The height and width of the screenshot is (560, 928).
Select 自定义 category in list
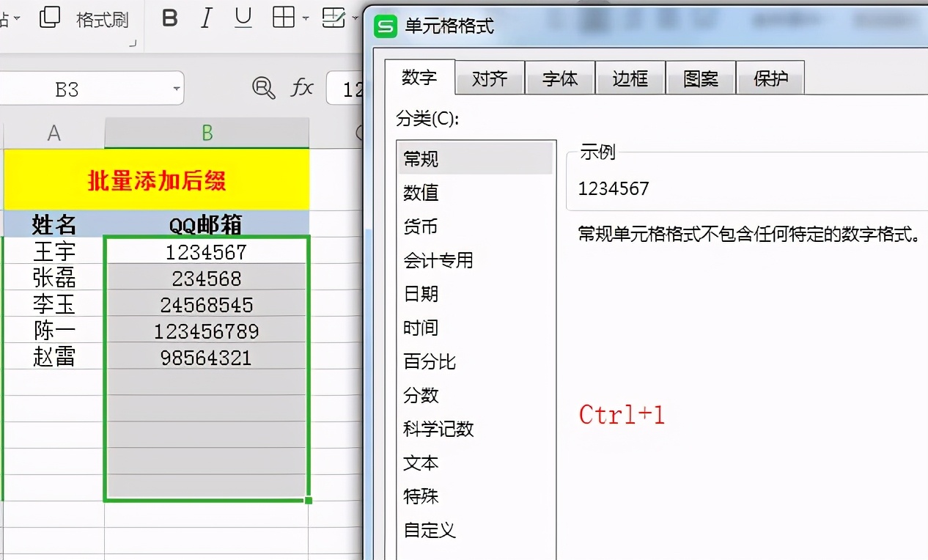475,529
